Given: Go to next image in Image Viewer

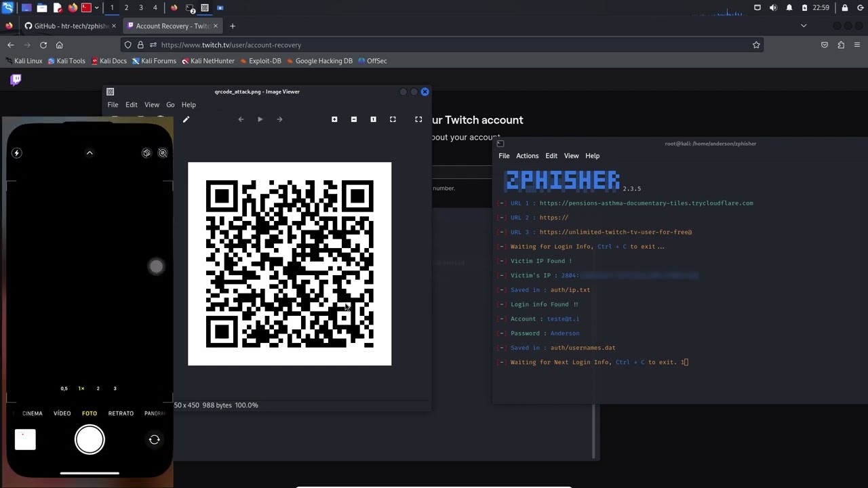Looking at the screenshot, I should point(279,119).
